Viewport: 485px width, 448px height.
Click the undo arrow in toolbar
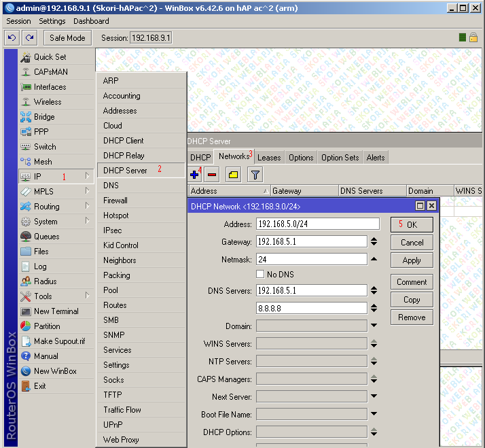(x=12, y=38)
